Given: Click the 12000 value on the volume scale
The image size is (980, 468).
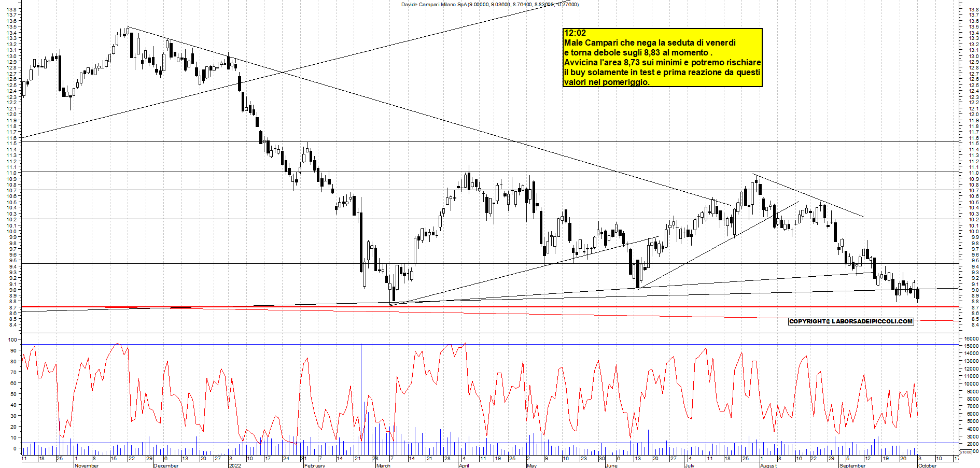Looking at the screenshot, I should tap(971, 368).
